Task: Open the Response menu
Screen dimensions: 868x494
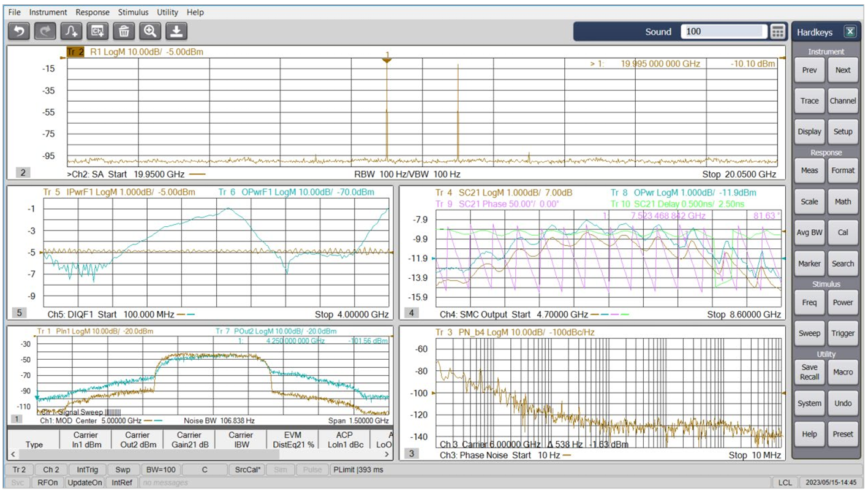Action: 92,12
